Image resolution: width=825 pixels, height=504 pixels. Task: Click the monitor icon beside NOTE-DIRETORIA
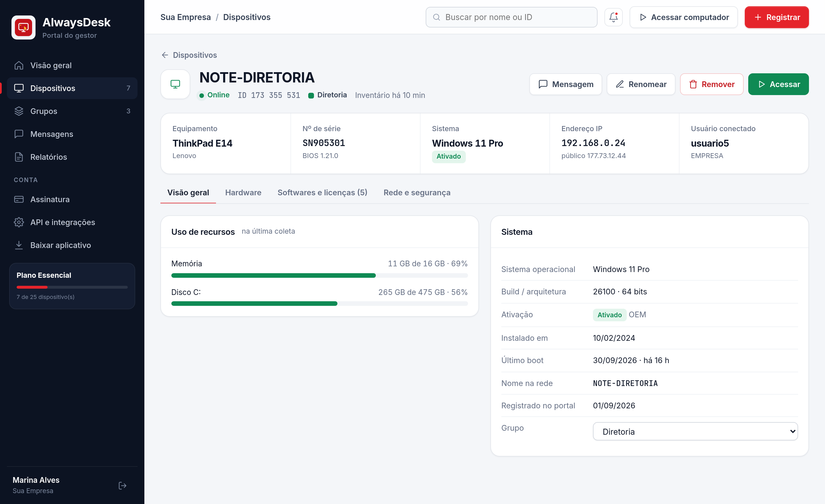pos(175,84)
